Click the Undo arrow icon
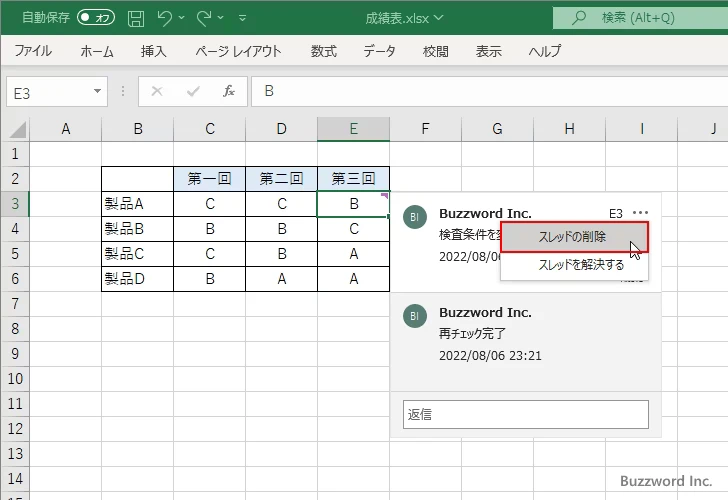Viewport: 728px width, 500px height. click(165, 17)
